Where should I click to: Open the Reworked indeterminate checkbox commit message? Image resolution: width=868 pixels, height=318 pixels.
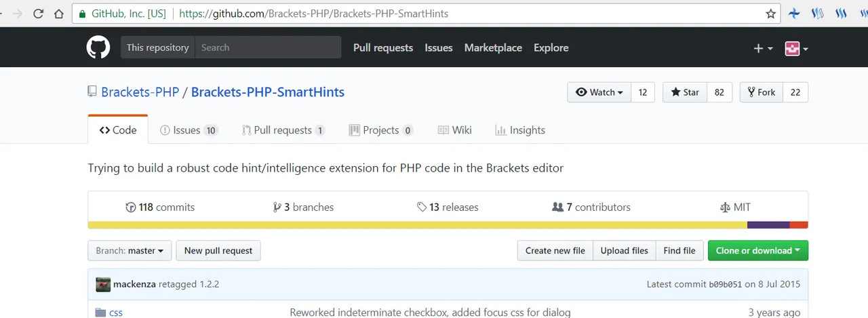[x=430, y=313]
